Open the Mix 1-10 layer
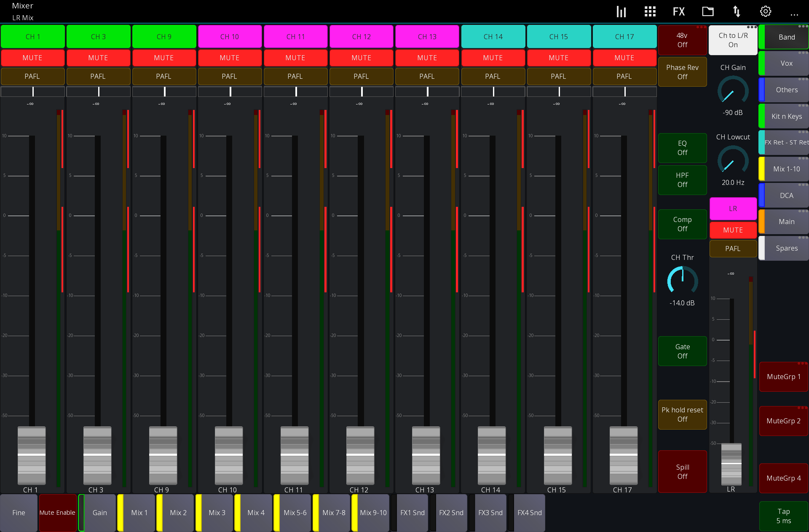 tap(785, 168)
